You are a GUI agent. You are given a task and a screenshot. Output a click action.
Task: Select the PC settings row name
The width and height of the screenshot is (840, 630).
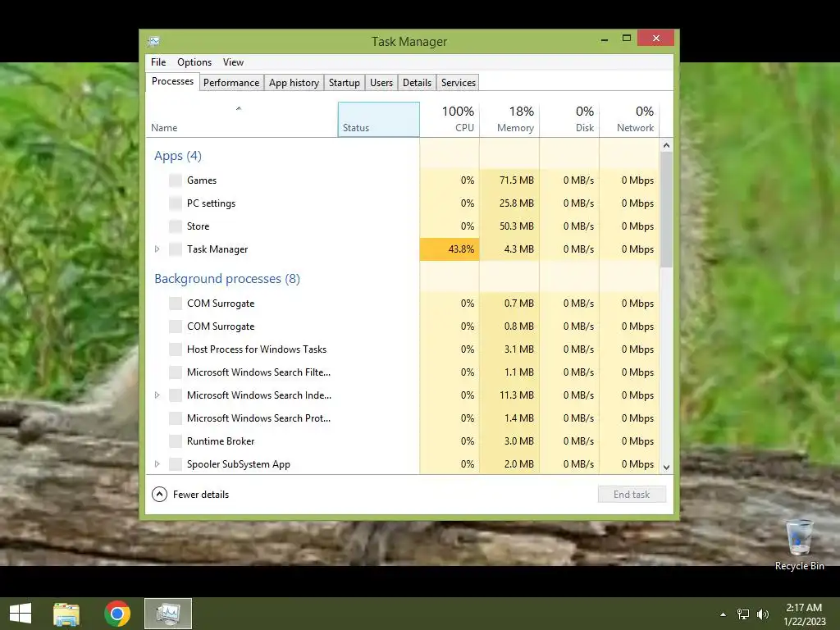[211, 203]
